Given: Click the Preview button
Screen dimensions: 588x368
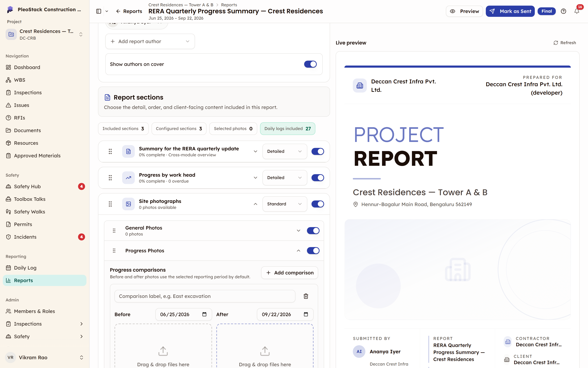Looking at the screenshot, I should click(x=464, y=11).
